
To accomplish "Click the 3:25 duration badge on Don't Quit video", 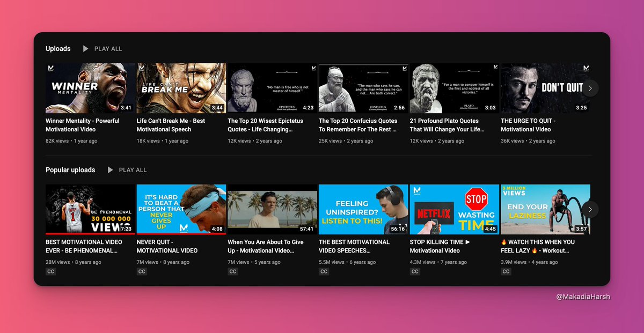I will [581, 108].
